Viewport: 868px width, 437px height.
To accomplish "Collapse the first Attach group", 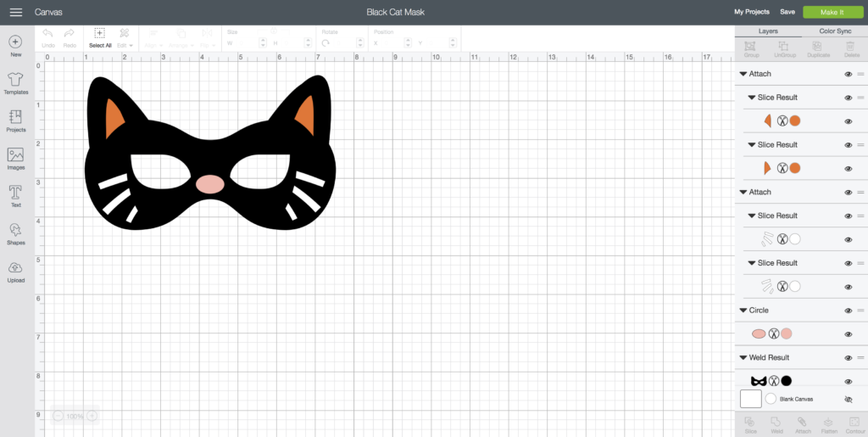I will (743, 74).
